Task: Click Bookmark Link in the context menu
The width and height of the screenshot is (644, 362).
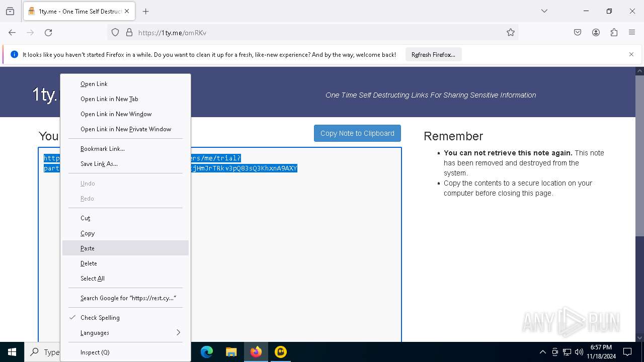Action: coord(125,149)
